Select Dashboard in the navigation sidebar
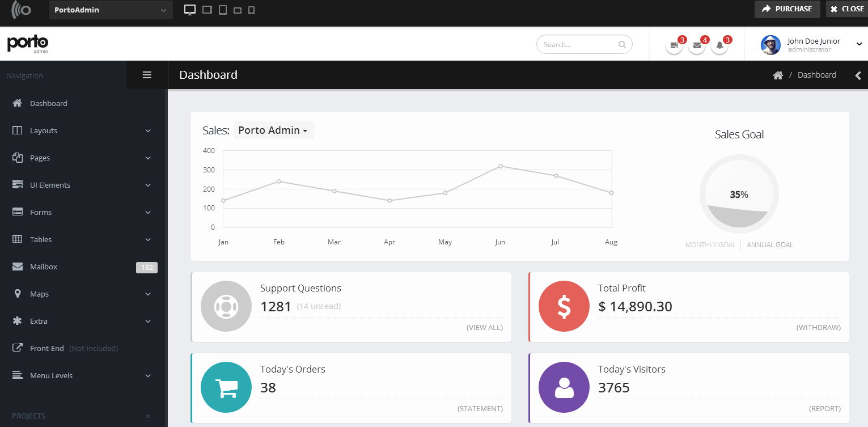The width and height of the screenshot is (868, 427). click(x=48, y=103)
